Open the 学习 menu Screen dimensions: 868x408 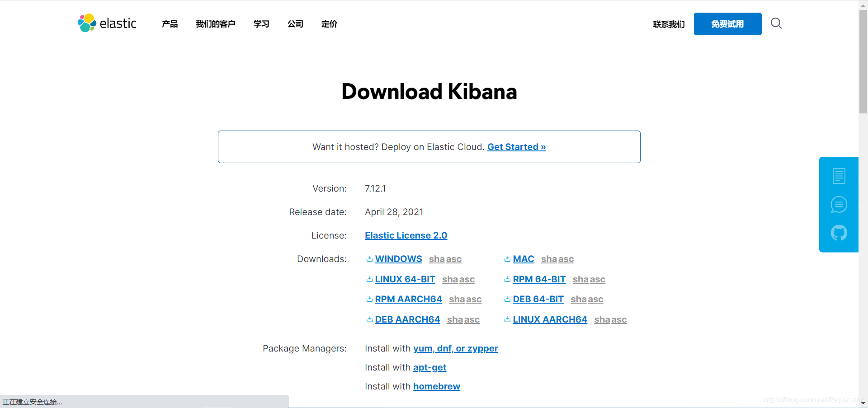point(261,24)
